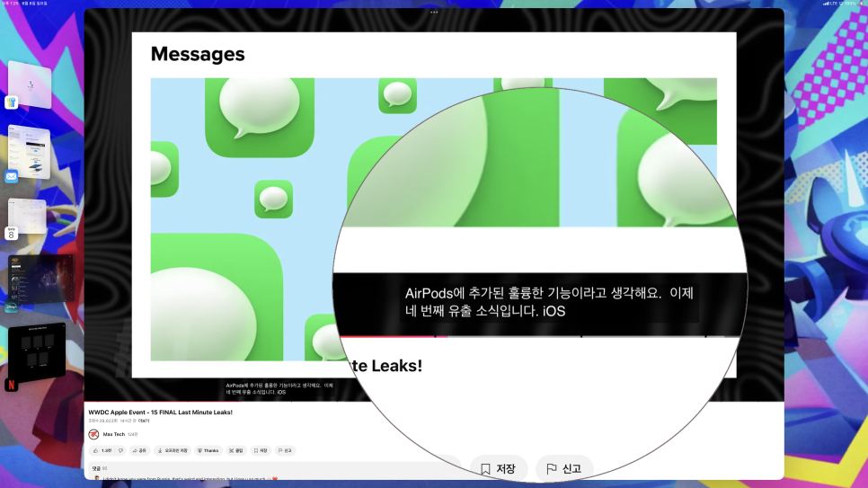
Task: Expand the description with 더보기
Action: [144, 421]
